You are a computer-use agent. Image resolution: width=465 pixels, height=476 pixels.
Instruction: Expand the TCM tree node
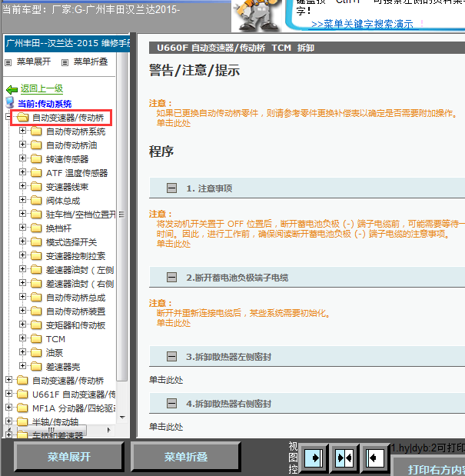click(x=22, y=338)
